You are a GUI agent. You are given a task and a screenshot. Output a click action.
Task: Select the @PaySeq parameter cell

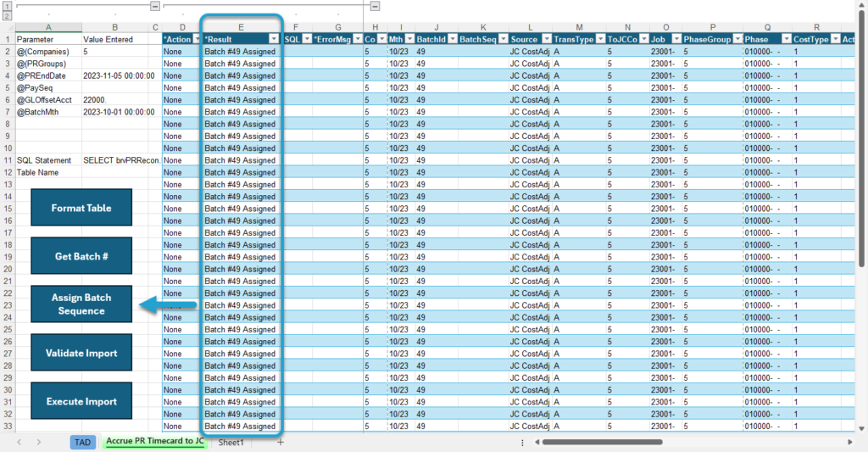[48, 87]
